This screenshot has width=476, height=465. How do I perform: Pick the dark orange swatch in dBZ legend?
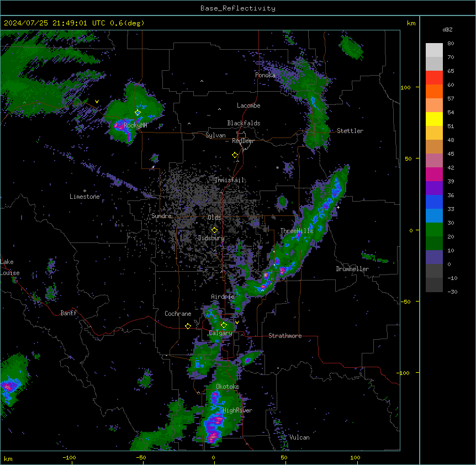point(434,91)
